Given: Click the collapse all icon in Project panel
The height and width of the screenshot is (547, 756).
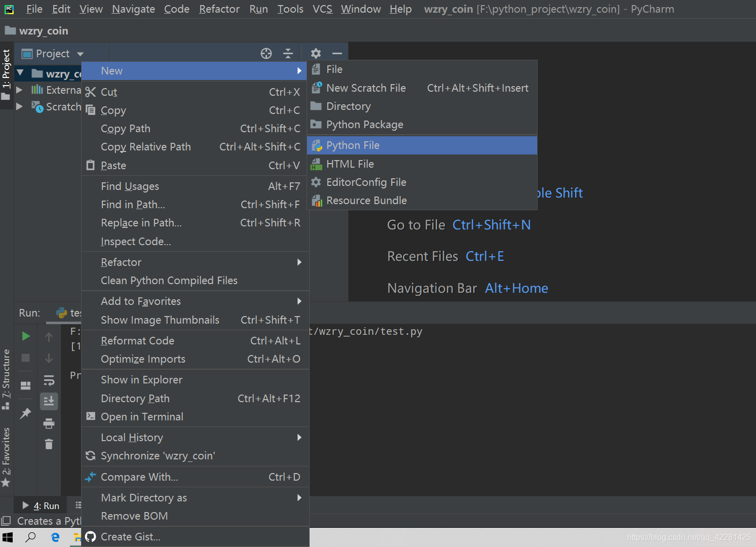Looking at the screenshot, I should point(288,53).
